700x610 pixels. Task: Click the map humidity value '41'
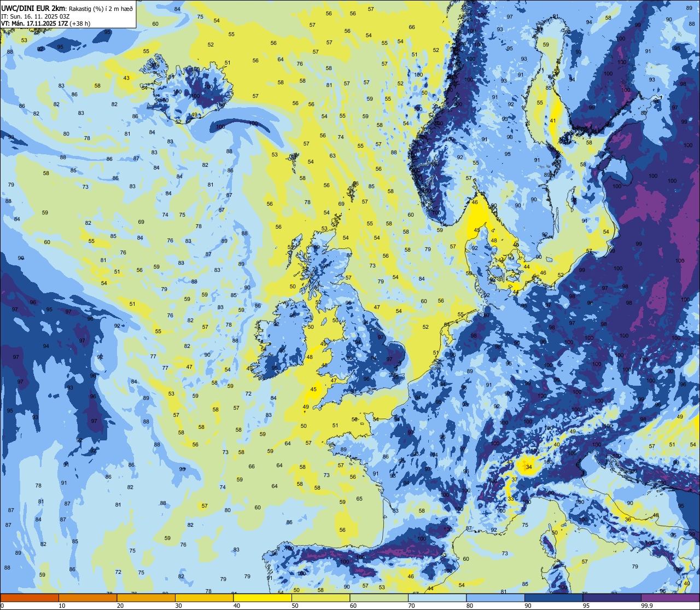(553, 121)
